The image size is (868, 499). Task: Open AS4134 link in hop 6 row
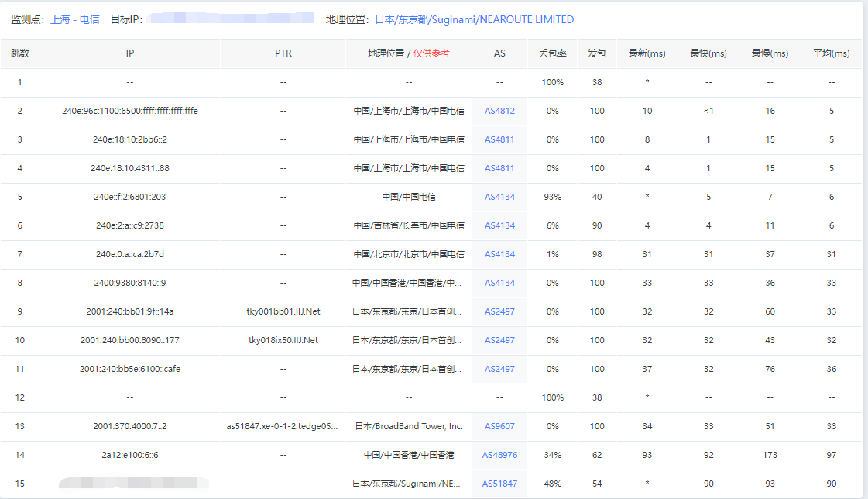point(499,225)
